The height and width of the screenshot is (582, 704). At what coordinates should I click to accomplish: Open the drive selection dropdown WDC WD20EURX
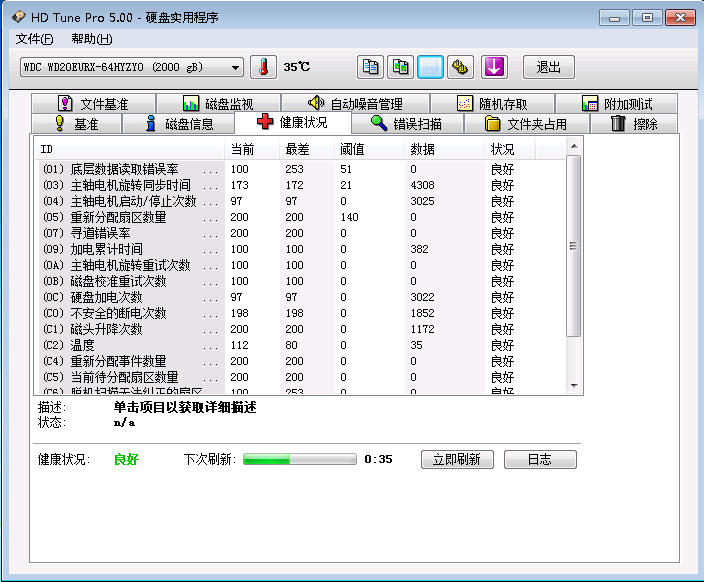click(132, 67)
